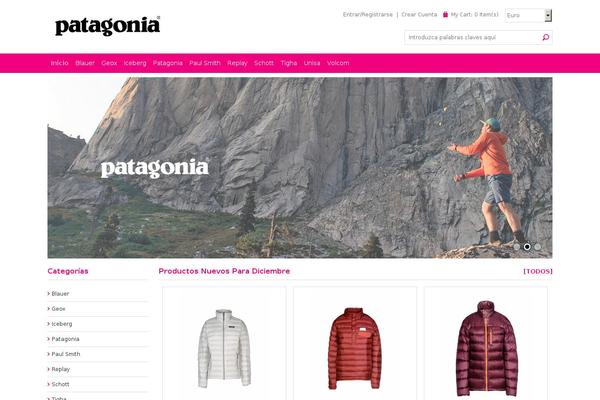Image resolution: width=600 pixels, height=400 pixels.
Task: Select the third carousel slide dot
Action: click(x=538, y=247)
